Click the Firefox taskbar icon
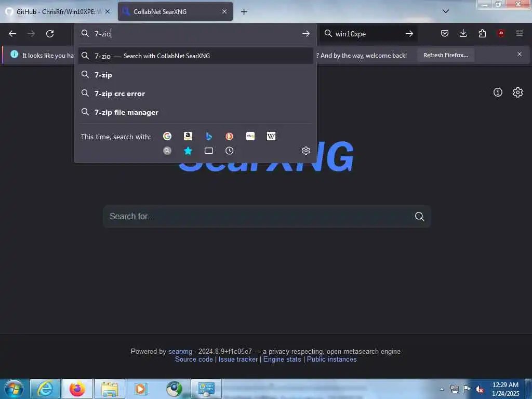Screen dimensions: 532x399 [77, 389]
